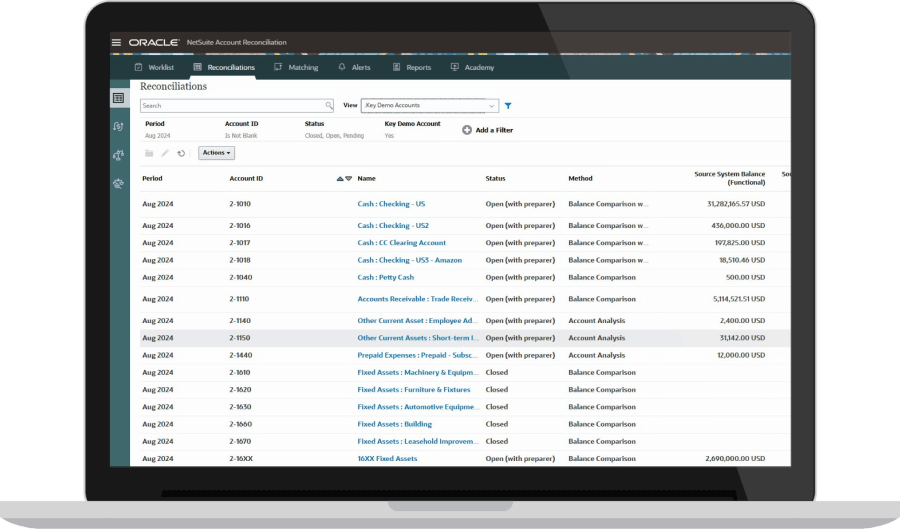The image size is (900, 529).
Task: Select Account ID 2-1150 cell
Action: point(240,338)
